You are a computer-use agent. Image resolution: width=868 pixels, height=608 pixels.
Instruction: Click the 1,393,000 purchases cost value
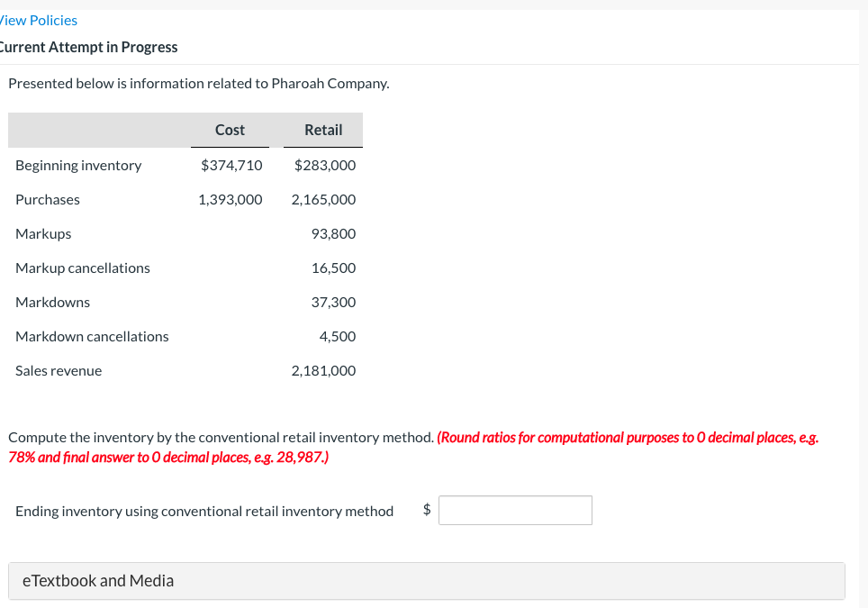pyautogui.click(x=231, y=199)
